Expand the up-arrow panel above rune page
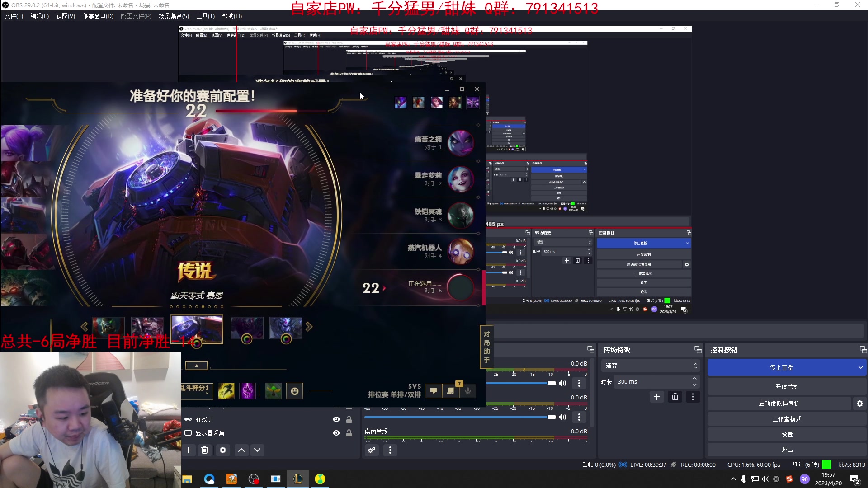Viewport: 868px width, 488px height. coord(197,366)
